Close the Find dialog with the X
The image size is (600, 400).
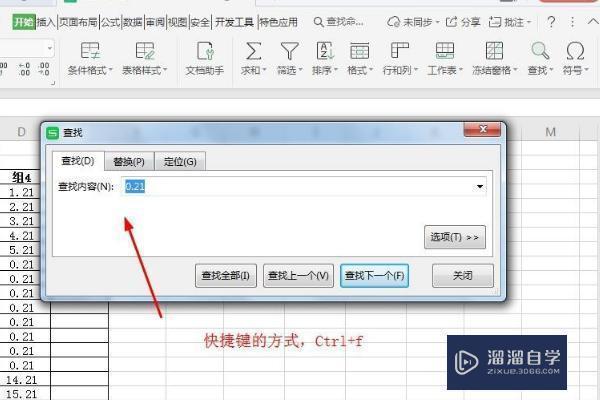pos(482,129)
